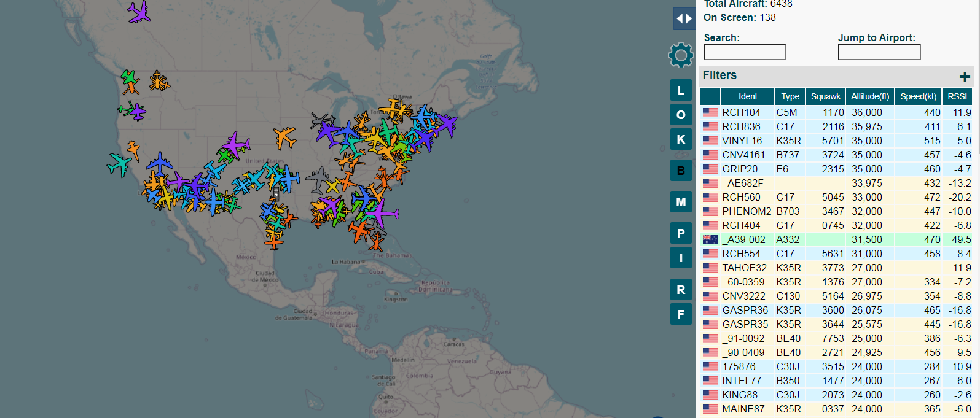Open the map settings gear
Viewport: 980px width, 418px height.
point(681,55)
